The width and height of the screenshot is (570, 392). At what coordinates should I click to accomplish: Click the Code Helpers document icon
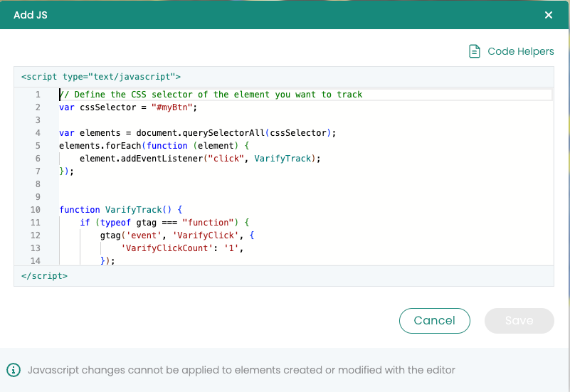click(x=475, y=51)
